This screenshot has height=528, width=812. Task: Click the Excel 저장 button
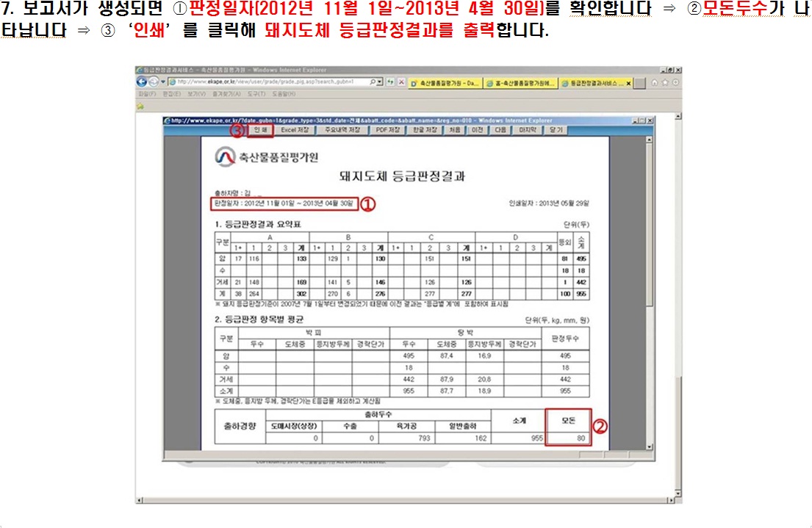pos(294,130)
